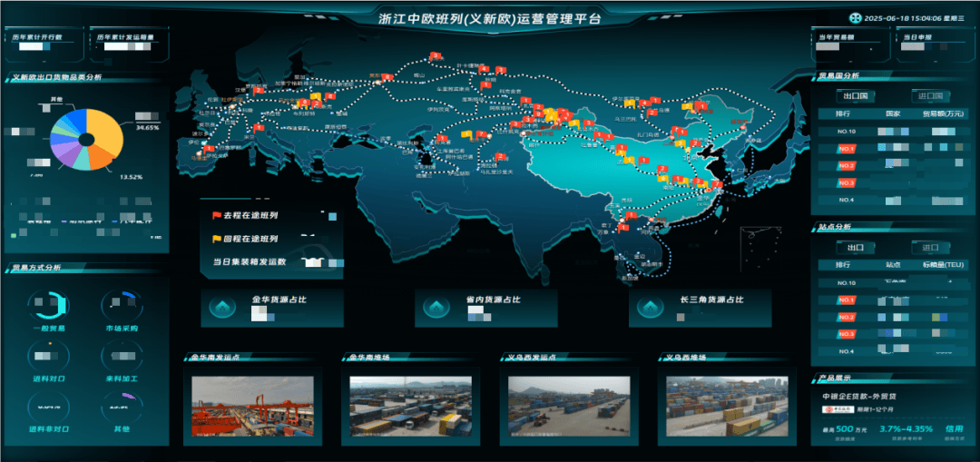
Task: Select the 出口 tab in 站点分析
Action: pos(856,247)
